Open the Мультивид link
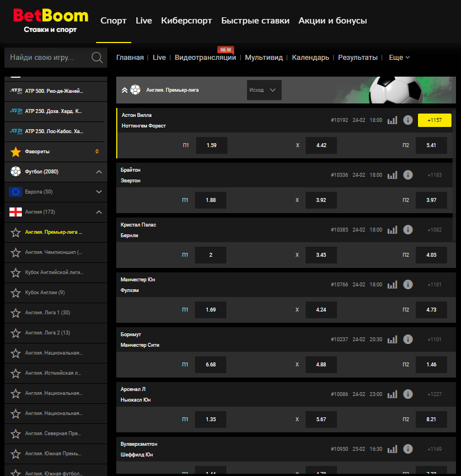 click(x=264, y=58)
